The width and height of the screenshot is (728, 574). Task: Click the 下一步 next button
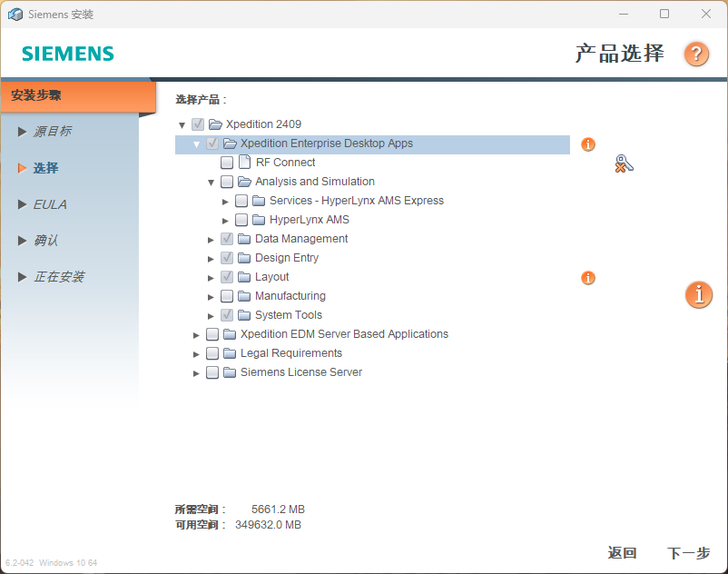pyautogui.click(x=688, y=553)
